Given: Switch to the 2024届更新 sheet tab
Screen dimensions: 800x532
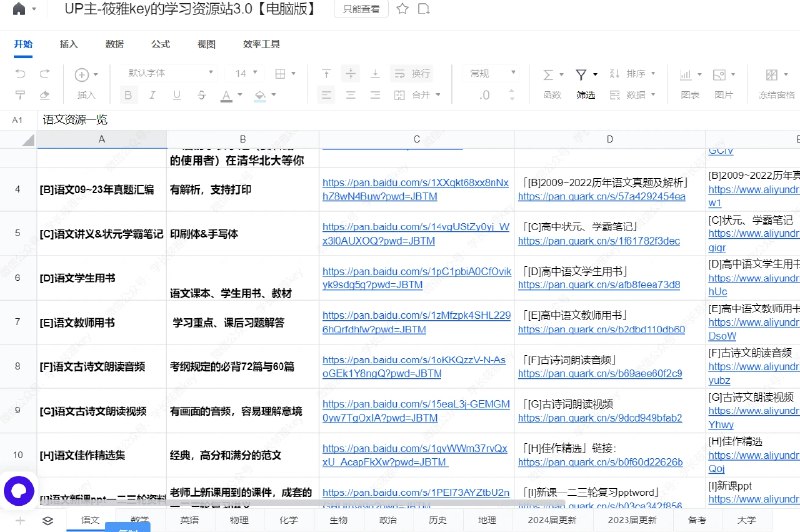Looking at the screenshot, I should point(552,520).
